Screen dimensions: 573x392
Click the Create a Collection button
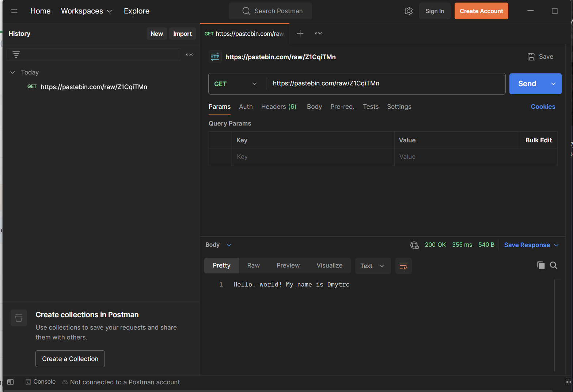pos(70,359)
